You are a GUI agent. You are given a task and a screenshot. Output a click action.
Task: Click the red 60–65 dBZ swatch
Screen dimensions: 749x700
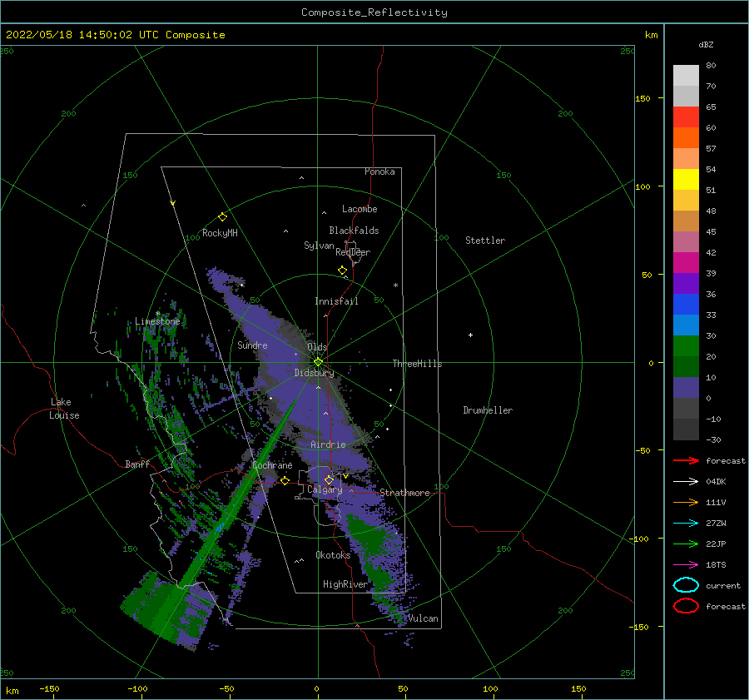point(686,117)
